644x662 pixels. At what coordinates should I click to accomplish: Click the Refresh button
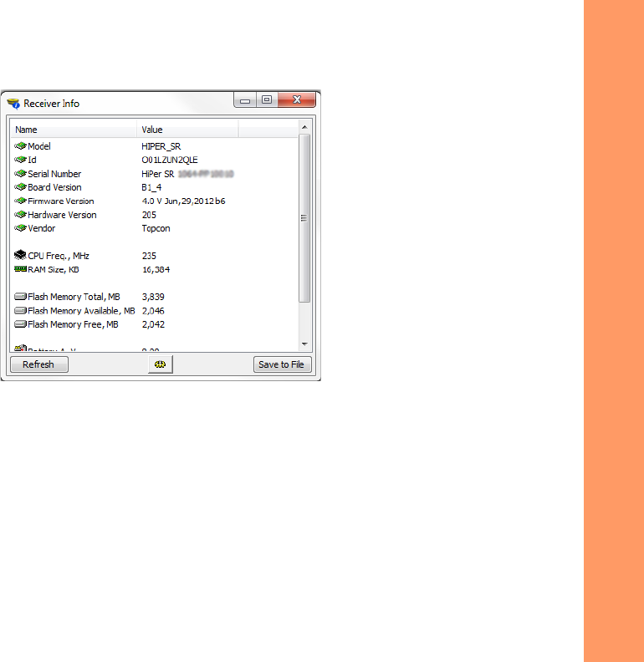tap(38, 364)
